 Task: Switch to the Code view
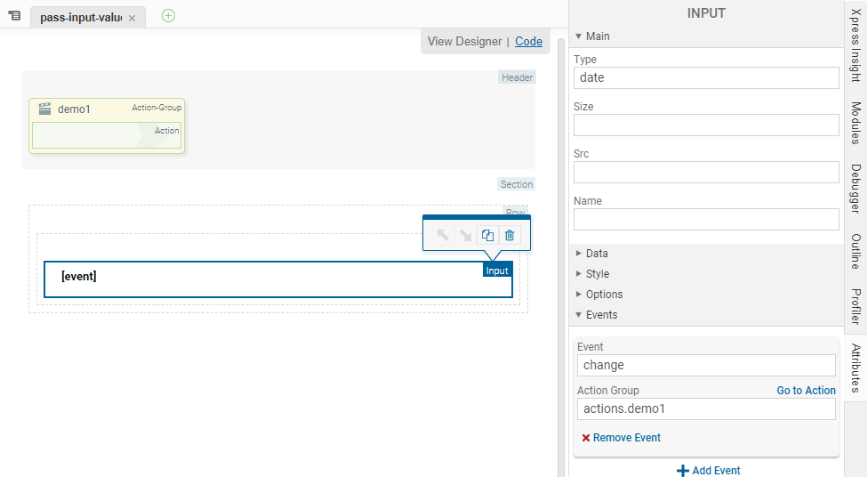point(528,41)
